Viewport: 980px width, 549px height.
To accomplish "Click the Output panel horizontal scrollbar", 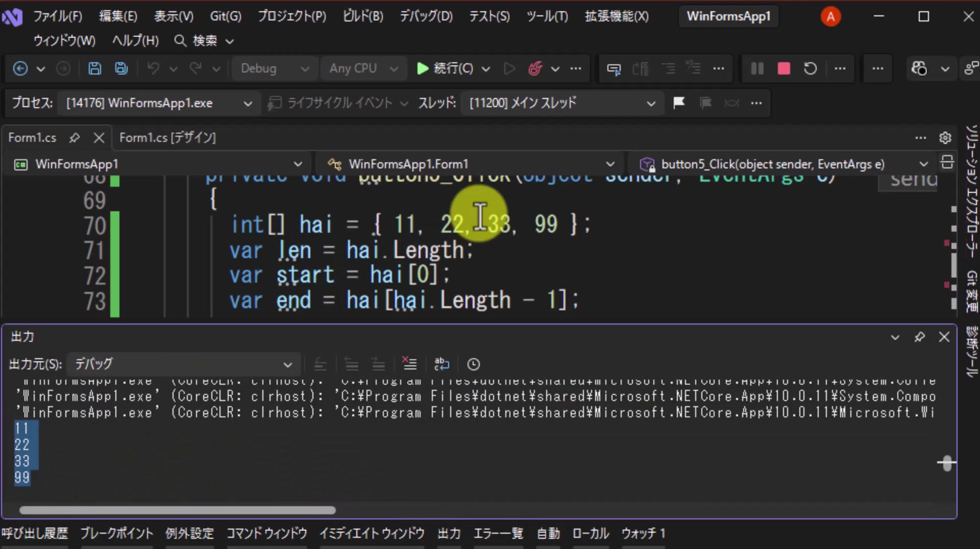I will click(x=178, y=510).
